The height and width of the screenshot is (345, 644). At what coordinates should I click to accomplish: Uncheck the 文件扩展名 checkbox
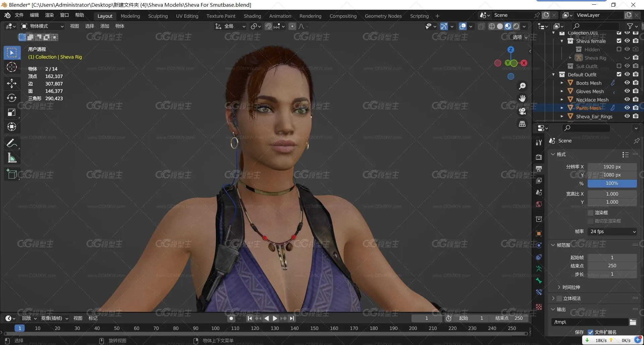[x=591, y=332]
